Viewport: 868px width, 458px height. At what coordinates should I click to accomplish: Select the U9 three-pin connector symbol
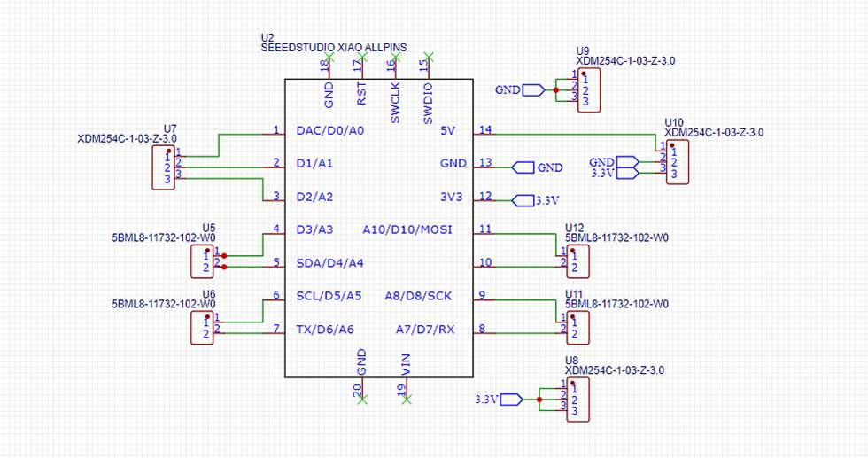[x=589, y=90]
